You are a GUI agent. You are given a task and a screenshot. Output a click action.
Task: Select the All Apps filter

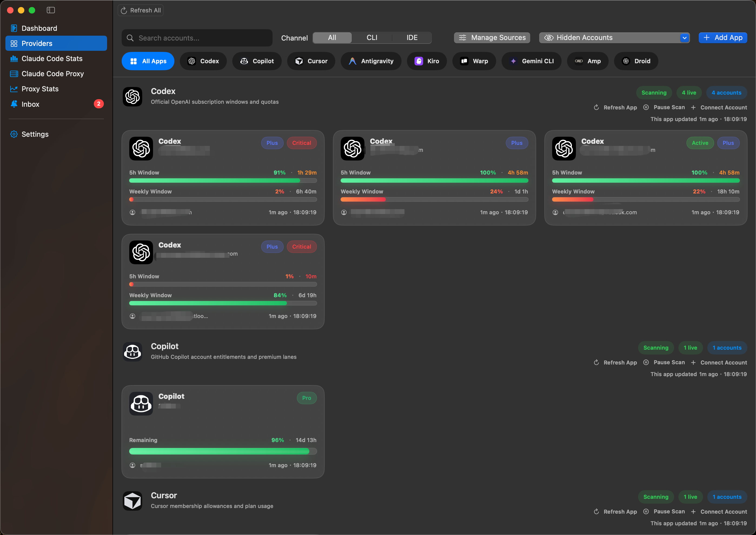point(148,61)
